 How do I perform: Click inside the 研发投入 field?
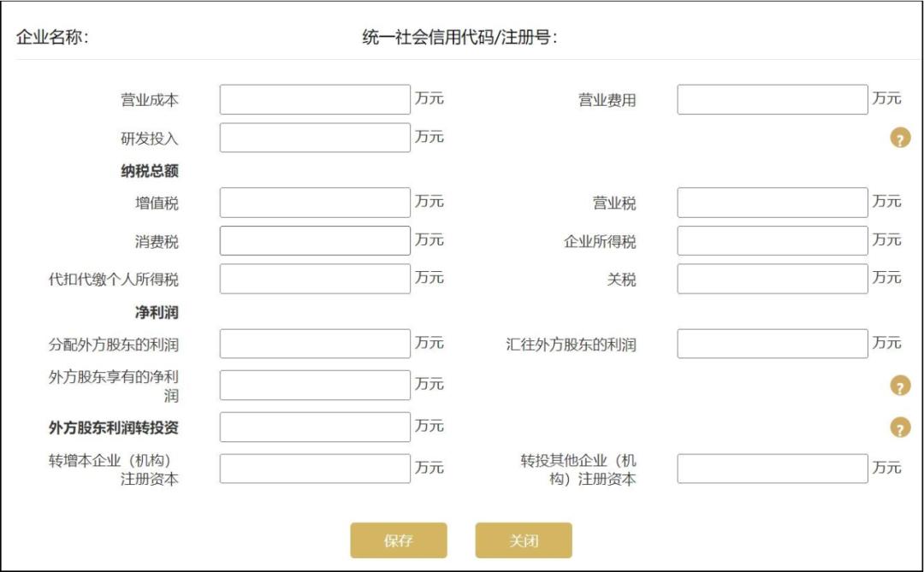click(x=314, y=135)
